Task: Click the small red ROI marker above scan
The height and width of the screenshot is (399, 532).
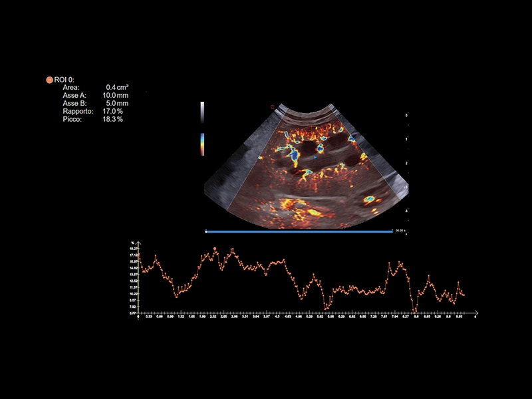Action: click(273, 106)
